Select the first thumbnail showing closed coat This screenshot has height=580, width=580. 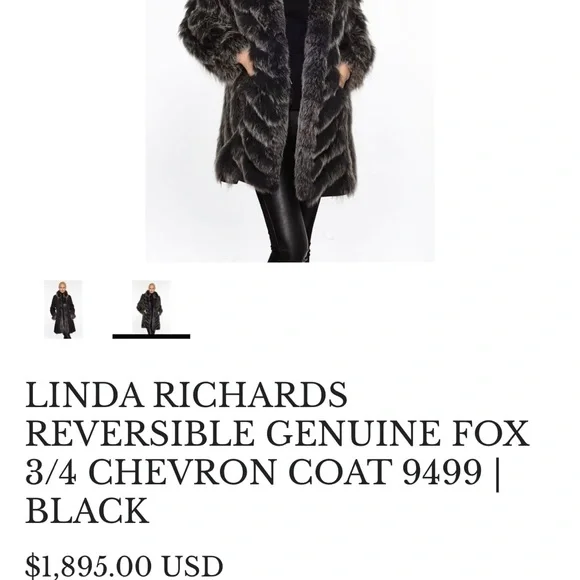click(63, 309)
